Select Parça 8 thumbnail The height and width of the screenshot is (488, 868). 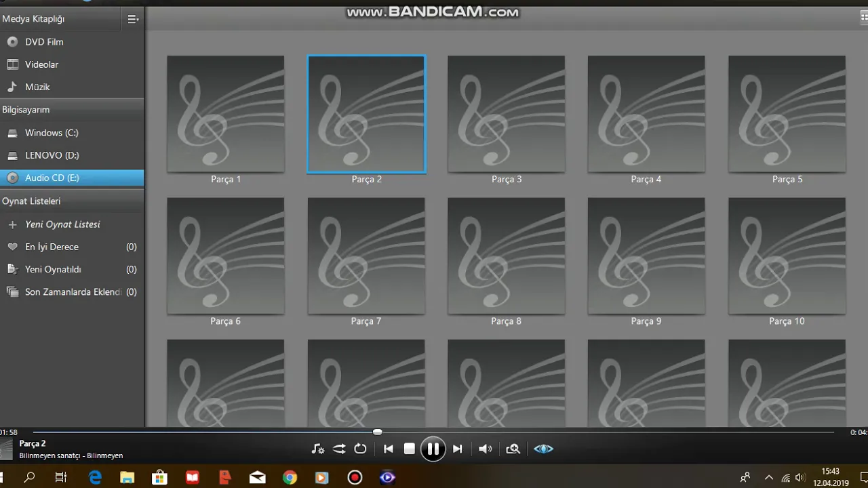click(507, 256)
